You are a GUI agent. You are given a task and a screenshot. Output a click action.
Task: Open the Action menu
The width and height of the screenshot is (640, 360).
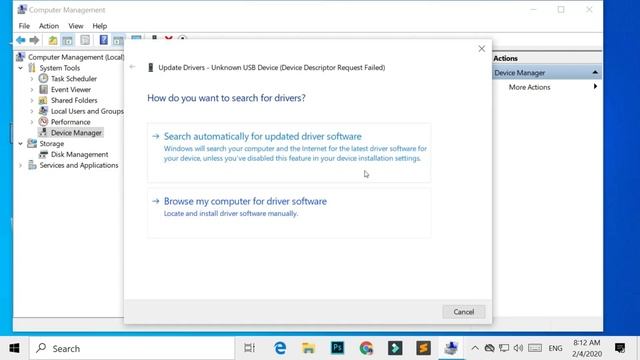(49, 26)
